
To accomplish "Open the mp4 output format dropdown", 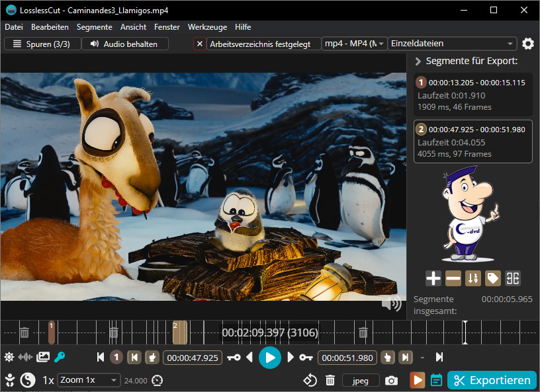I will tap(354, 44).
